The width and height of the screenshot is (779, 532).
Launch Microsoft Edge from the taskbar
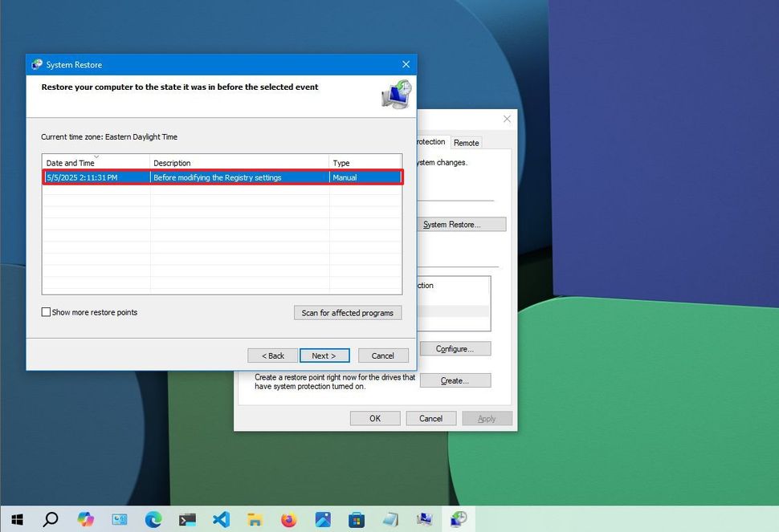point(153,520)
